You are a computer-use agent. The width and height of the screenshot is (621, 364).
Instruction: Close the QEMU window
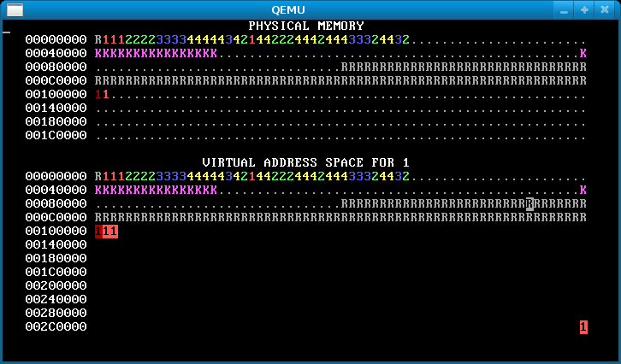click(605, 9)
